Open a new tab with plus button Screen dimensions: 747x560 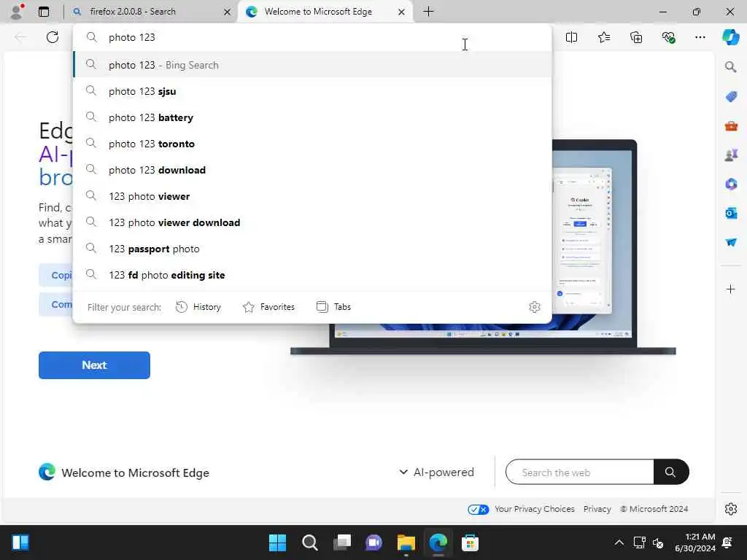(428, 12)
